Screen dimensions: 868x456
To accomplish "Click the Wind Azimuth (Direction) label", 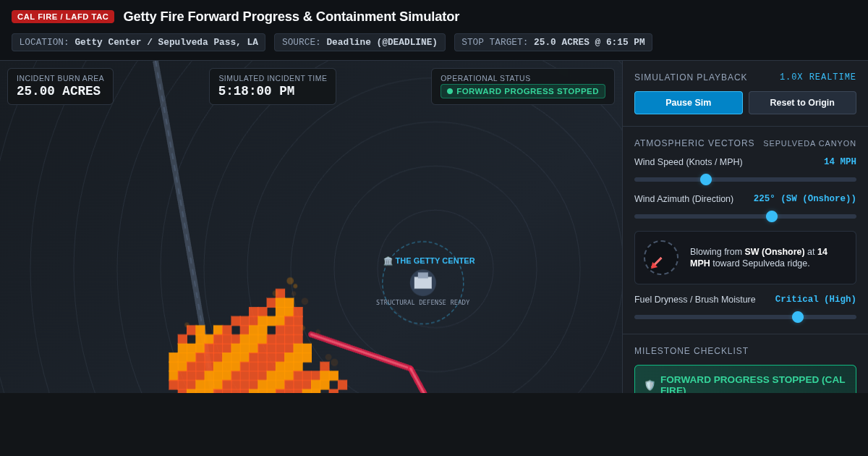I will click(684, 199).
